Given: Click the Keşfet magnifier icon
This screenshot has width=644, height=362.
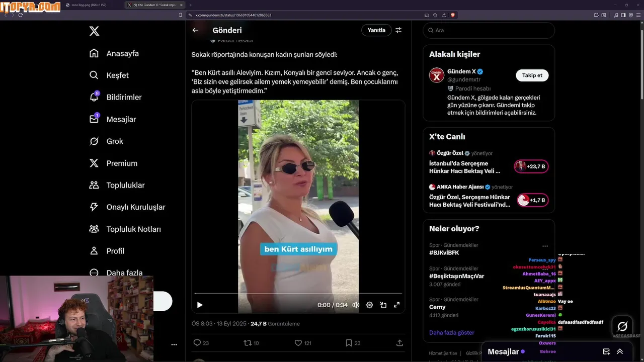Looking at the screenshot, I should (x=94, y=75).
